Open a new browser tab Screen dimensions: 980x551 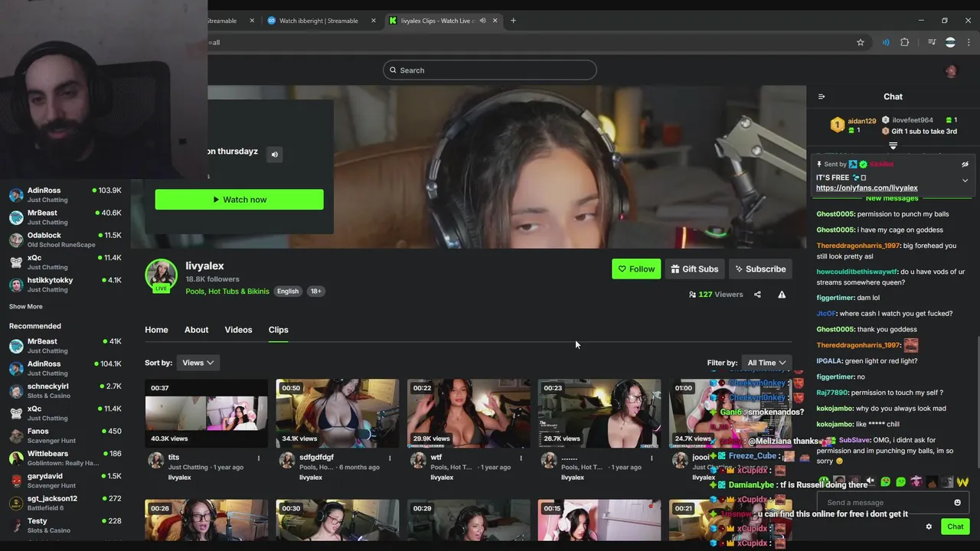pyautogui.click(x=513, y=21)
